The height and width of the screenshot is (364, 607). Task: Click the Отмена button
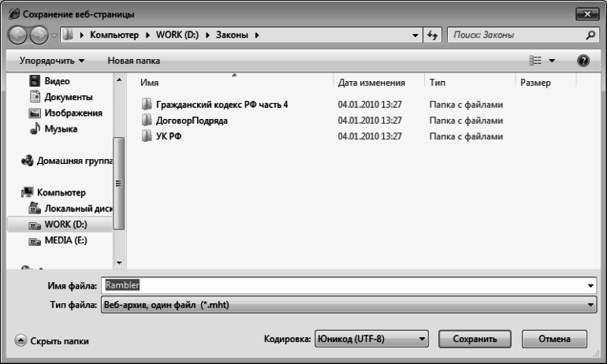coord(554,339)
